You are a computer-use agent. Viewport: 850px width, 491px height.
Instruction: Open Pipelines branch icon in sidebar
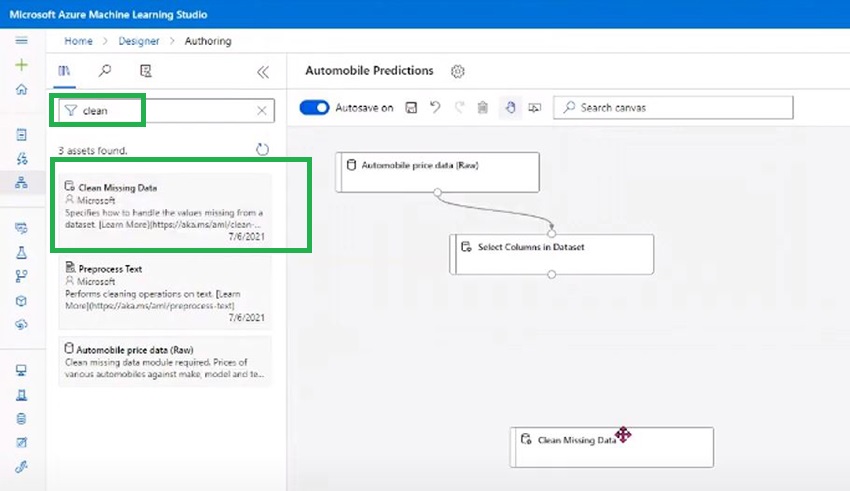tap(21, 276)
